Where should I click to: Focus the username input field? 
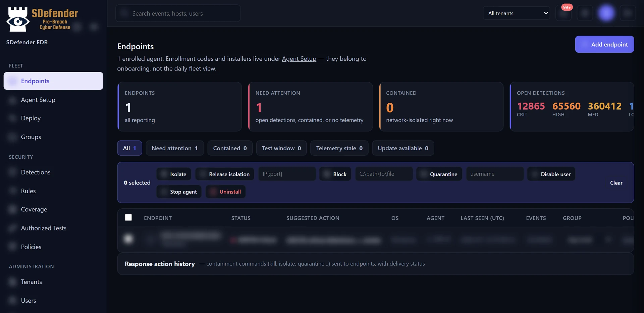(x=495, y=174)
